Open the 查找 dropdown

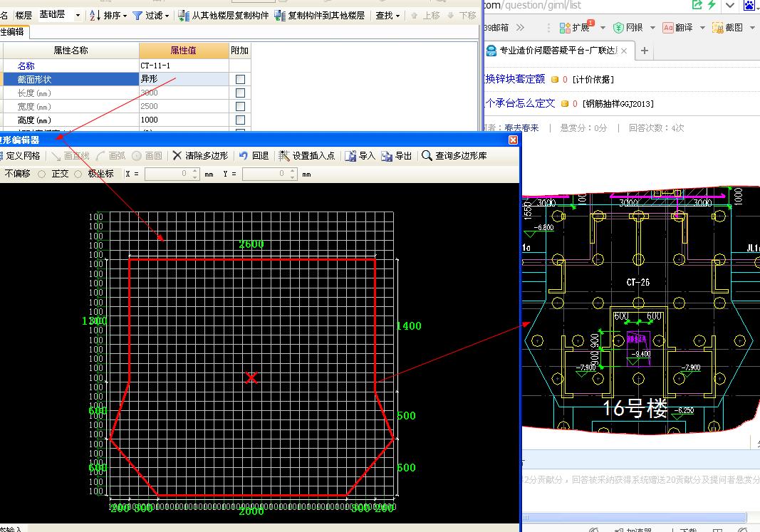coord(387,16)
